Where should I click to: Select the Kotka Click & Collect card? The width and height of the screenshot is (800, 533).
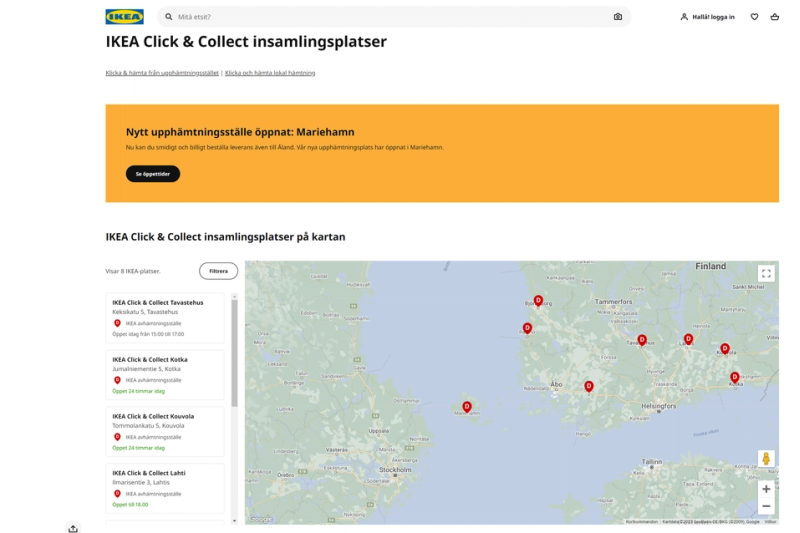[x=165, y=375]
